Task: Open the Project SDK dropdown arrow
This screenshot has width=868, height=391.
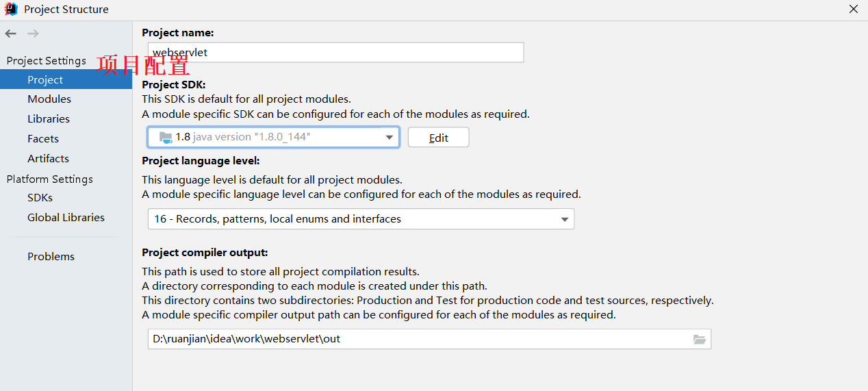Action: pyautogui.click(x=389, y=138)
